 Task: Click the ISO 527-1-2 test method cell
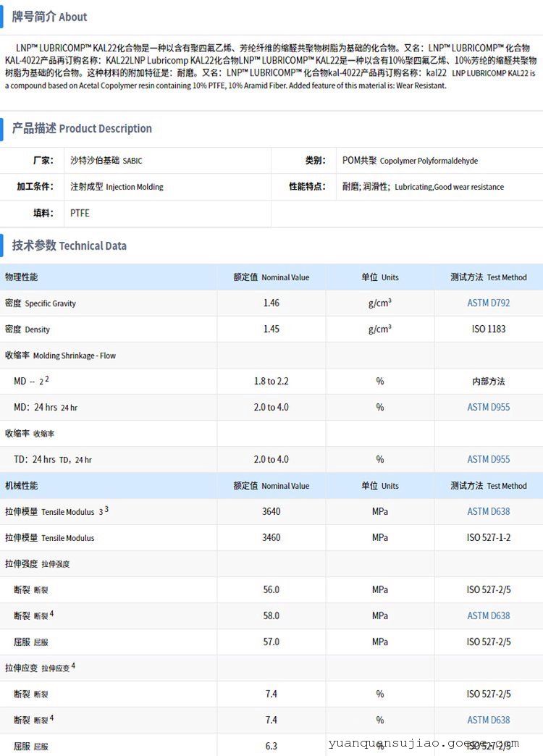click(488, 537)
